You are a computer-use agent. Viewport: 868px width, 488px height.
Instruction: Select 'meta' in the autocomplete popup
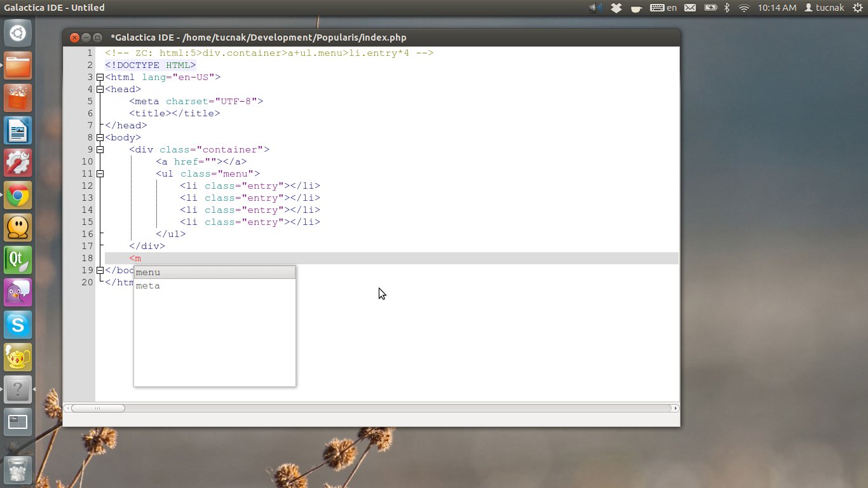click(x=215, y=286)
